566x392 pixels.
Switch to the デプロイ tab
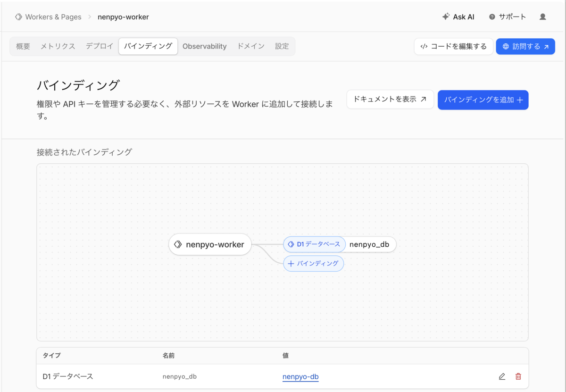click(100, 46)
